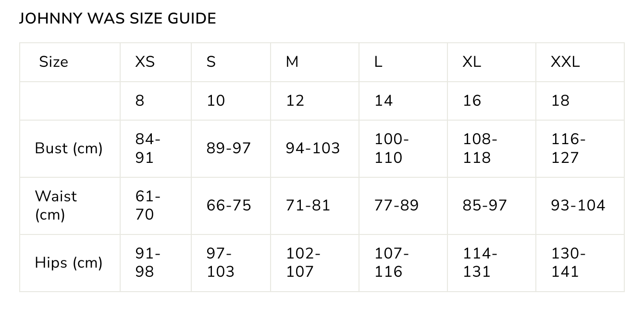Click the XXL size column header
The height and width of the screenshot is (320, 644).
[565, 62]
